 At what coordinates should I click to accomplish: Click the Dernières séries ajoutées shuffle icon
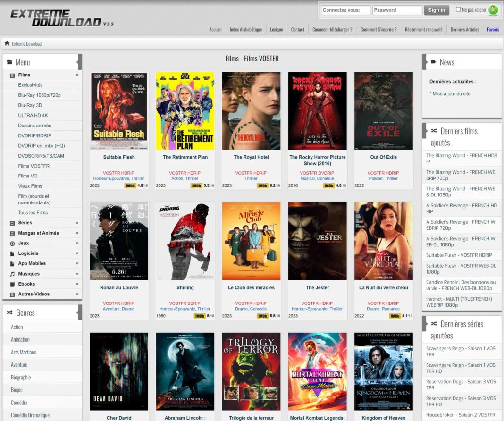(434, 324)
